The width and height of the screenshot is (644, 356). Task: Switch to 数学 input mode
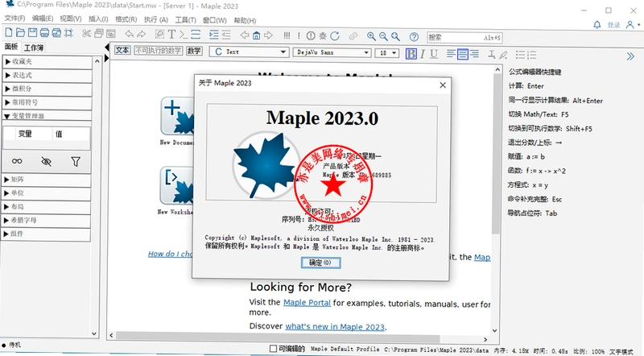click(x=194, y=51)
